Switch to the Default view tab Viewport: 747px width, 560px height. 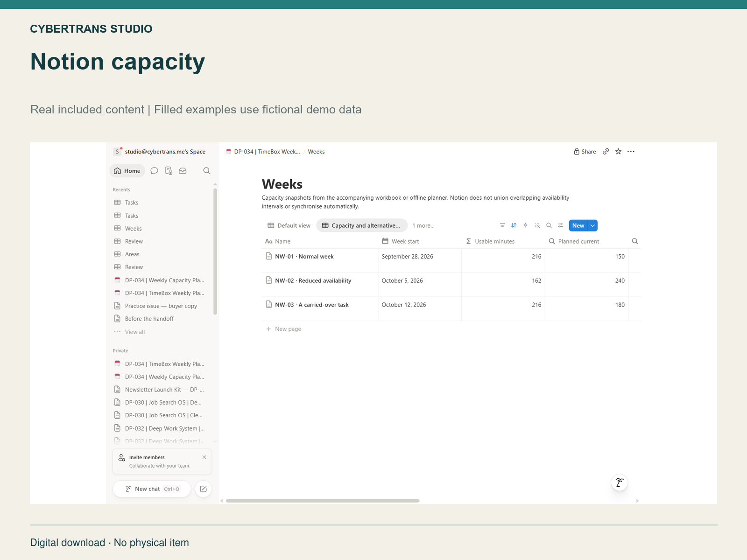pos(289,226)
